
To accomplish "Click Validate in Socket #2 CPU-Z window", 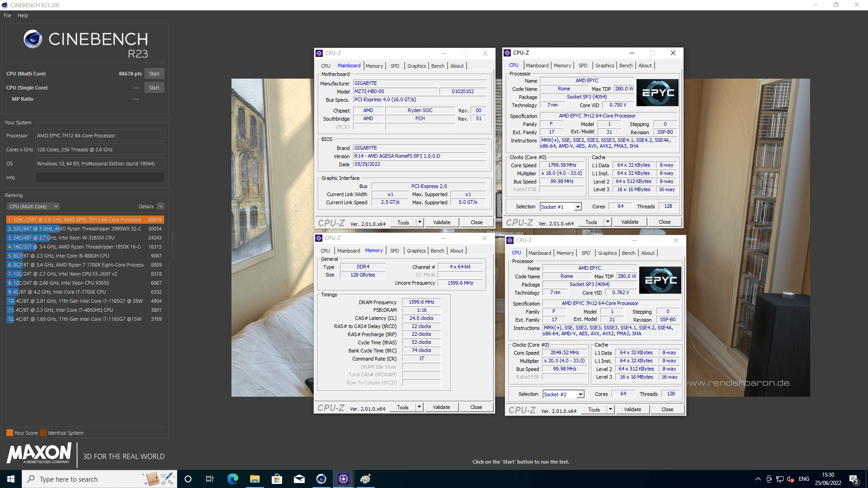I will tap(632, 409).
